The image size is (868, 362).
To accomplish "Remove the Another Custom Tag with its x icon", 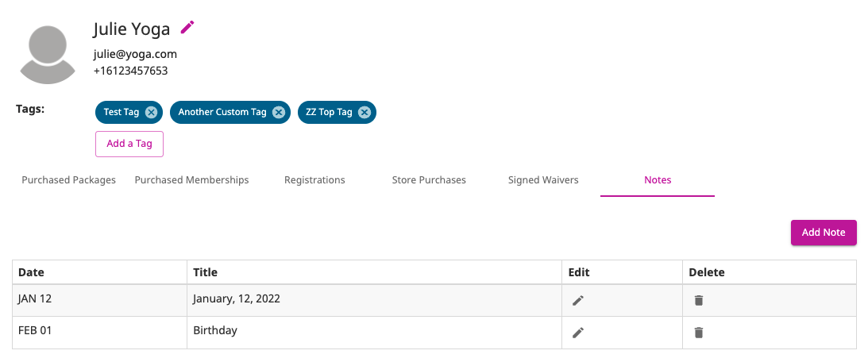I will 279,113.
